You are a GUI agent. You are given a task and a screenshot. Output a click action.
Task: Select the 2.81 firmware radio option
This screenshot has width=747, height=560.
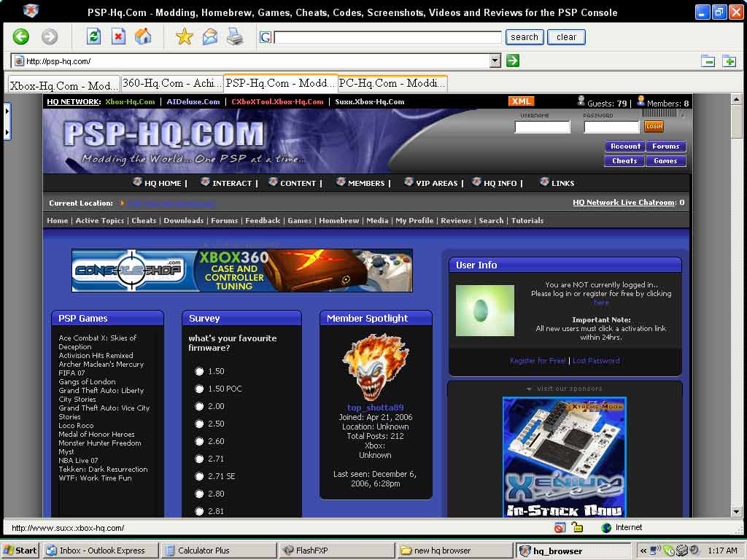[x=199, y=511]
